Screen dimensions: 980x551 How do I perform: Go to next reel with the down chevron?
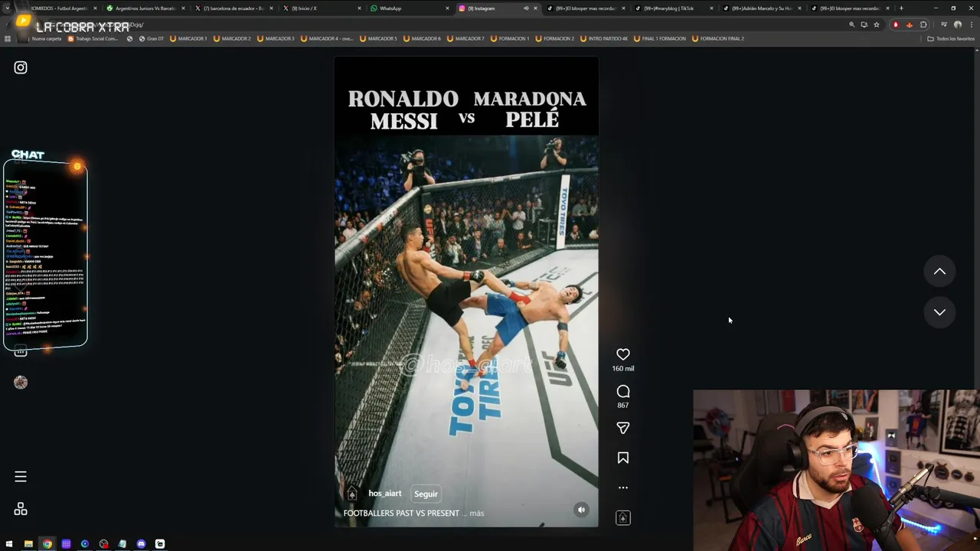pos(939,312)
